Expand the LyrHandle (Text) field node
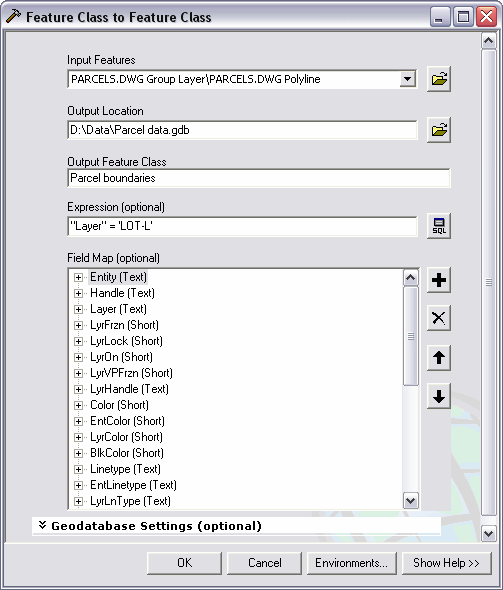Viewport: 503px width, 590px height. click(x=78, y=389)
